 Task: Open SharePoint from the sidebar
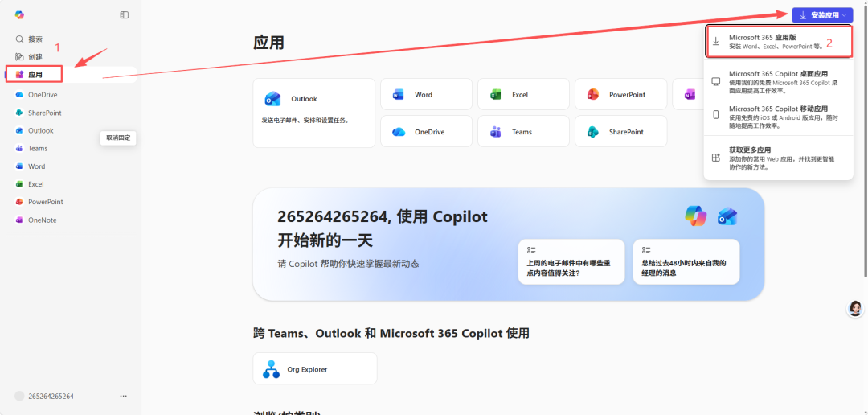[x=39, y=113]
